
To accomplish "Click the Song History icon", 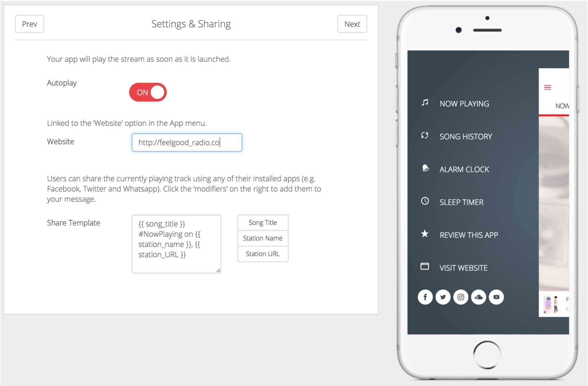I will click(423, 136).
